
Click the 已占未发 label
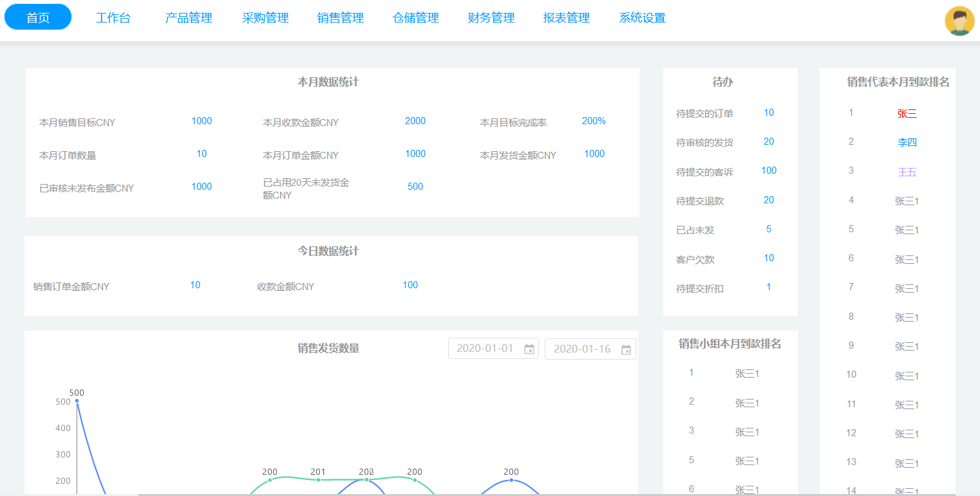click(x=695, y=230)
